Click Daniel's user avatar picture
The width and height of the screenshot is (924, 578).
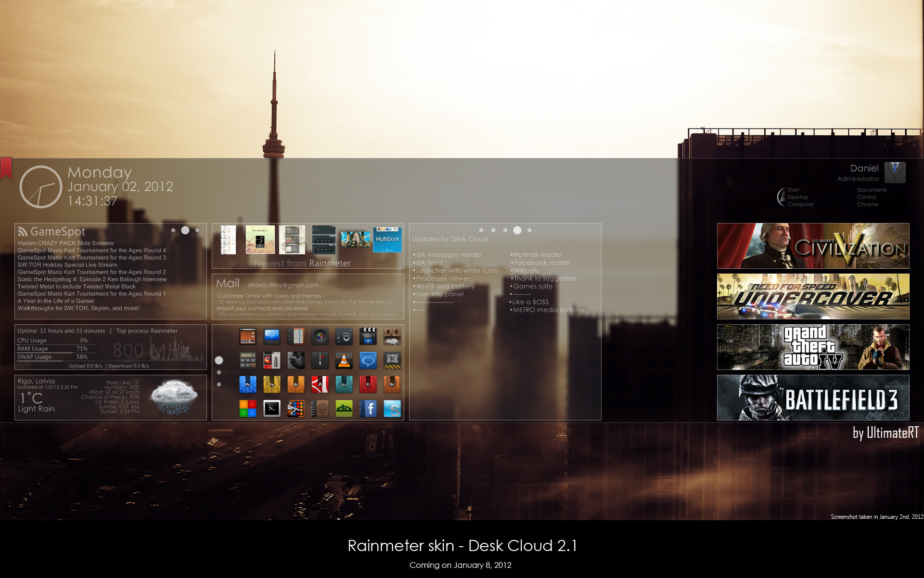[895, 172]
